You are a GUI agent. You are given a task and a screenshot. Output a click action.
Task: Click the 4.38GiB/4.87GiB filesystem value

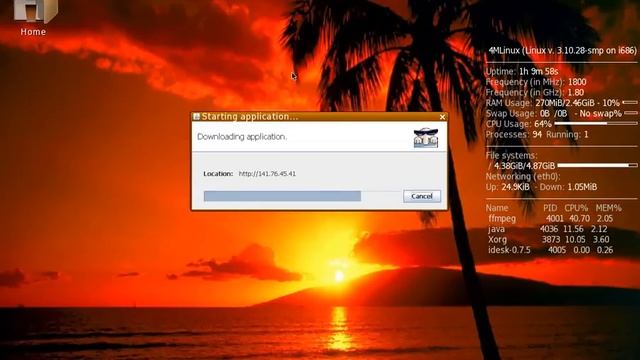524,166
